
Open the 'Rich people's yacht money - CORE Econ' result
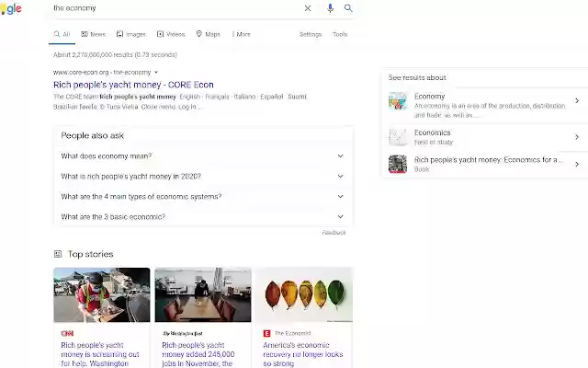point(133,85)
